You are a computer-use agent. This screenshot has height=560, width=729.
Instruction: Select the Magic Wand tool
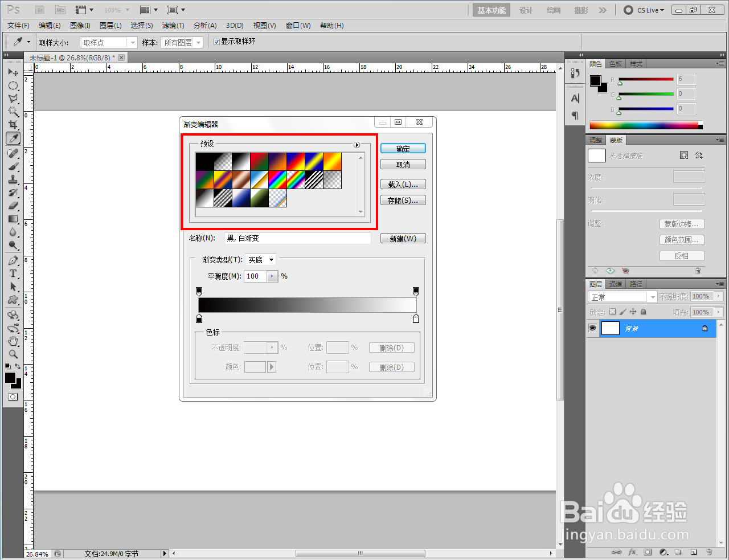click(x=13, y=112)
